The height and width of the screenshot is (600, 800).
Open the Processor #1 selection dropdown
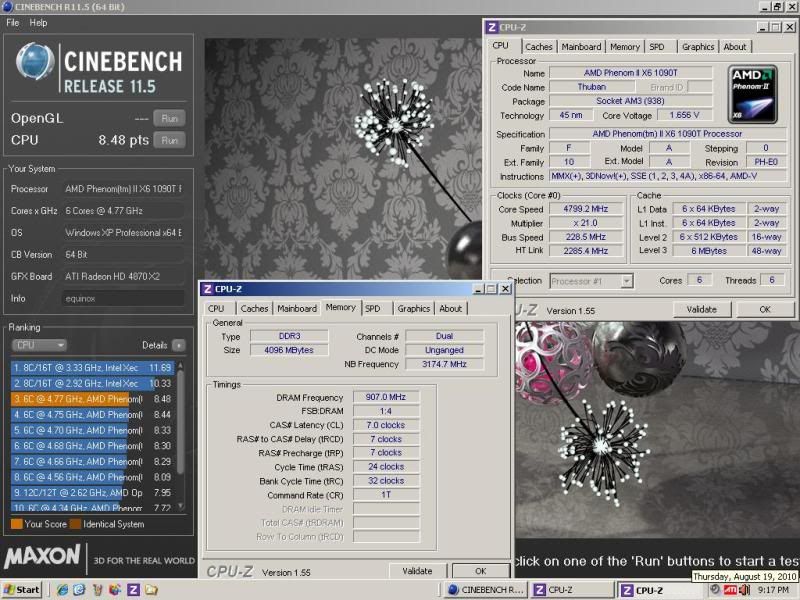pyautogui.click(x=591, y=281)
